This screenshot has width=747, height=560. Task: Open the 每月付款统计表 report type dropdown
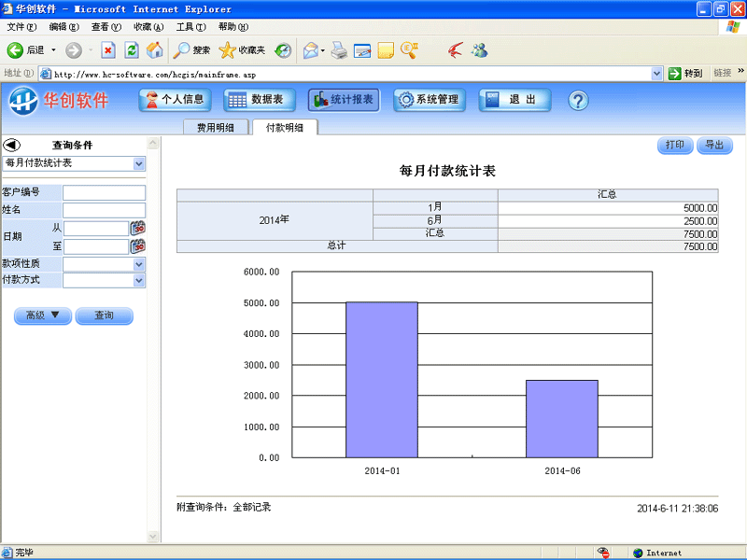(x=74, y=163)
